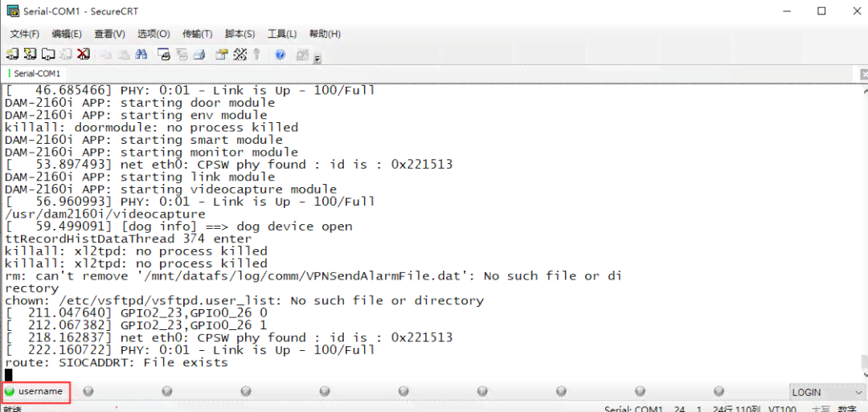Image resolution: width=868 pixels, height=412 pixels.
Task: Click line 'DAM-2160i APP: starting videocapture module'
Action: pos(170,189)
